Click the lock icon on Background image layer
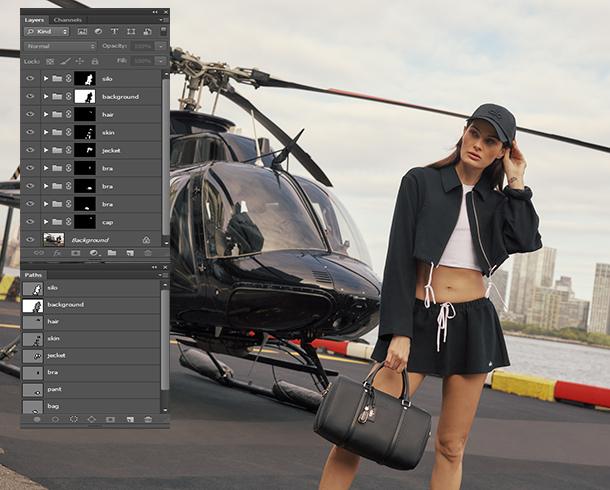The width and height of the screenshot is (610, 490). point(146,240)
